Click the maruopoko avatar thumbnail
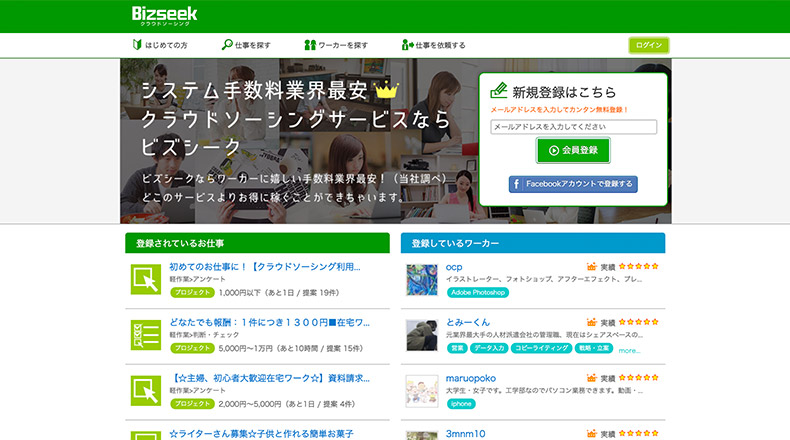The width and height of the screenshot is (790, 440). tap(422, 391)
